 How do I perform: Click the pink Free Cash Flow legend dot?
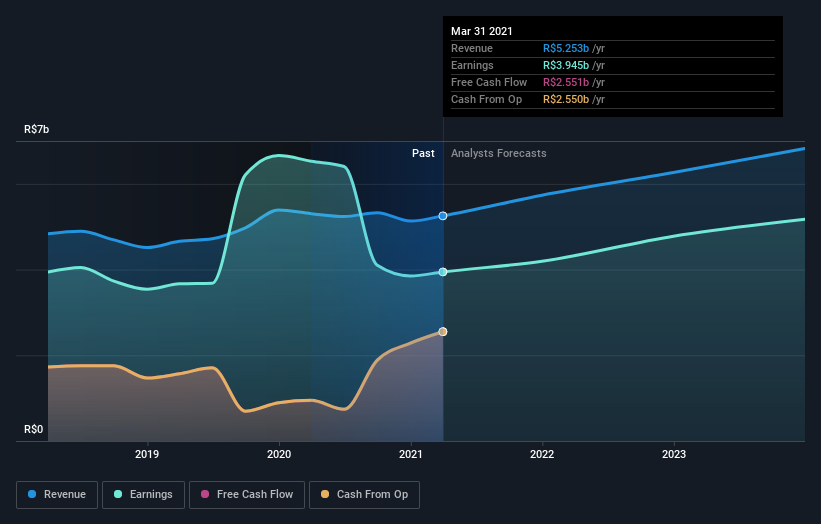[x=205, y=494]
